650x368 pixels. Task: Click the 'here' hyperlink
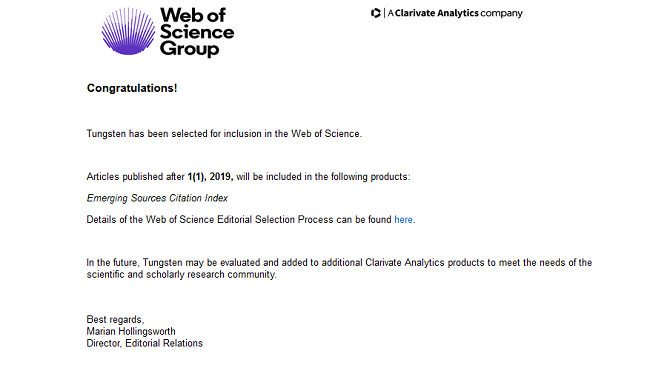click(403, 220)
